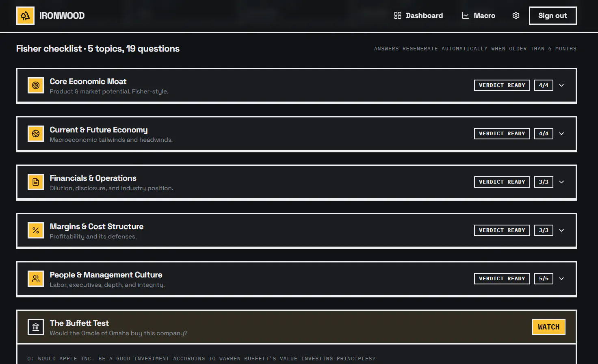Click Verdict Ready badge for Current & Future Economy
Screen dimensions: 598x364
pyautogui.click(x=502, y=134)
